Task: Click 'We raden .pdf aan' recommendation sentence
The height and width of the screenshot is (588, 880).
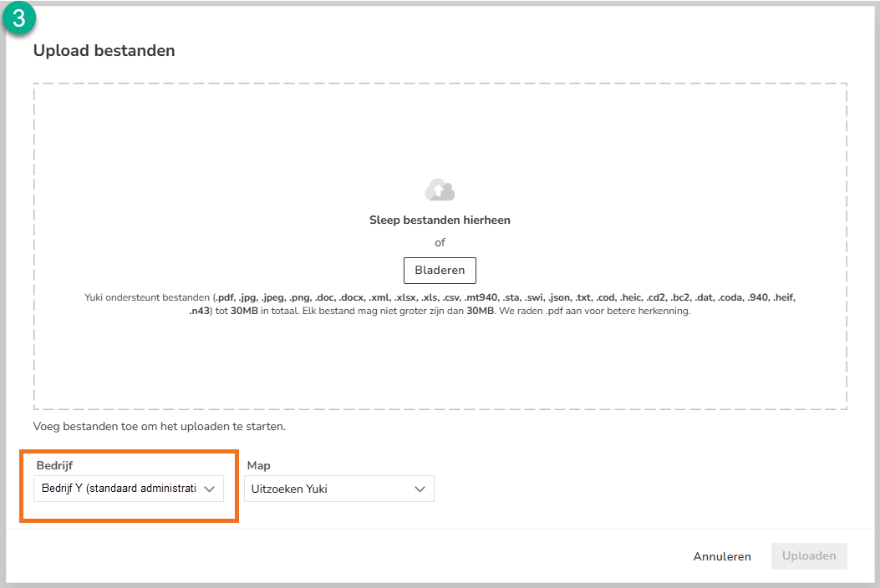Action: point(595,311)
